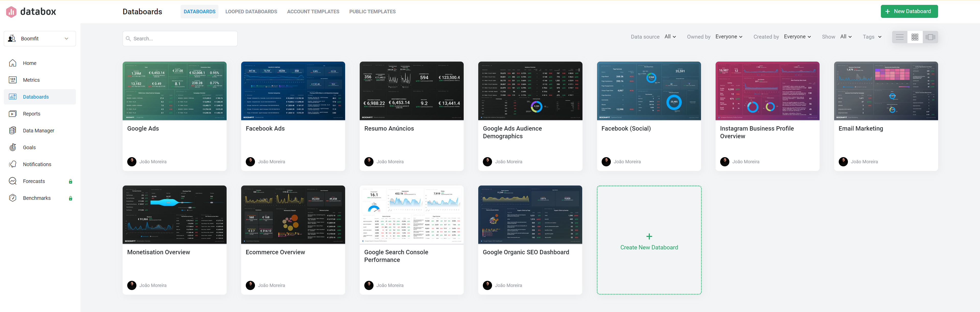Switch to grid view layout

click(915, 37)
